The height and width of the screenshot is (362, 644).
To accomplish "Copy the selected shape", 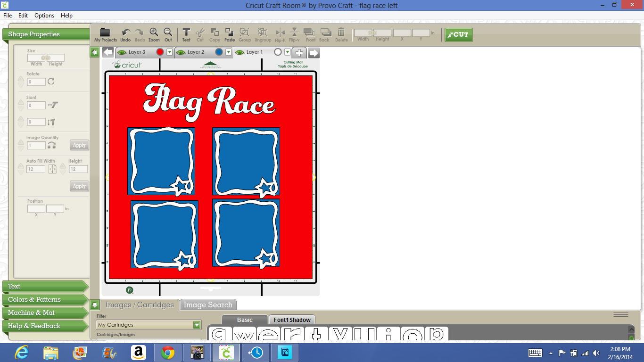I will (215, 34).
